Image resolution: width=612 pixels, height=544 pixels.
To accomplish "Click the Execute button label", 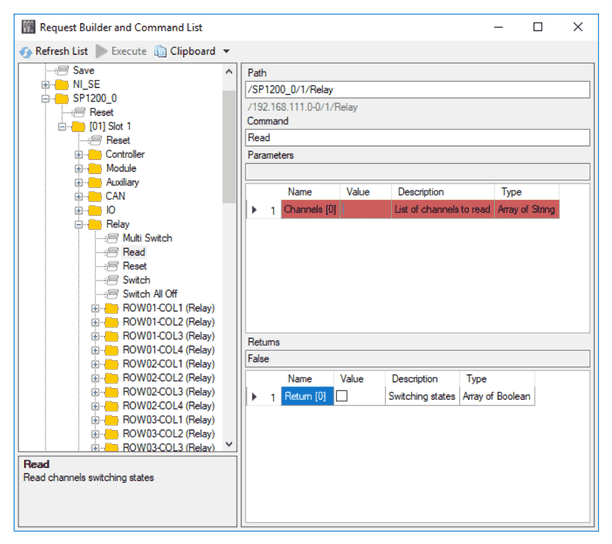I will (129, 51).
